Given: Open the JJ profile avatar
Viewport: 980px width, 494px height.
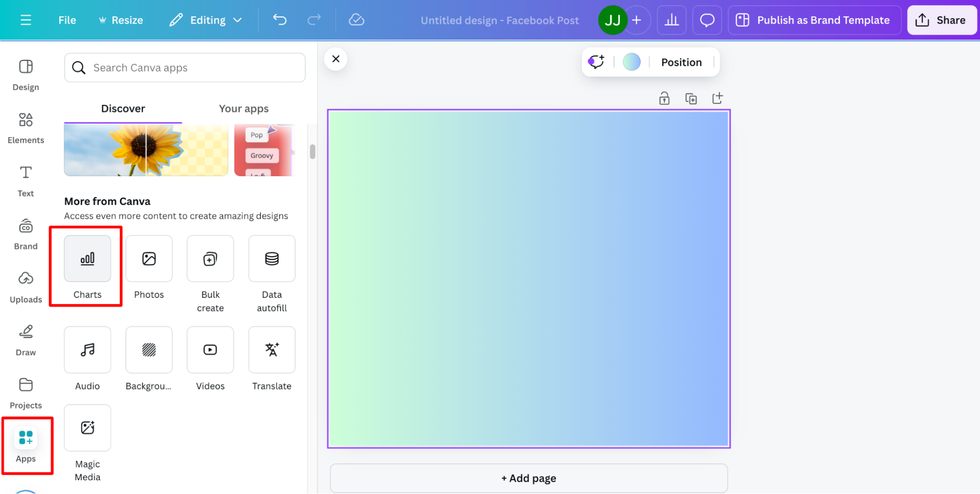Looking at the screenshot, I should pos(612,20).
